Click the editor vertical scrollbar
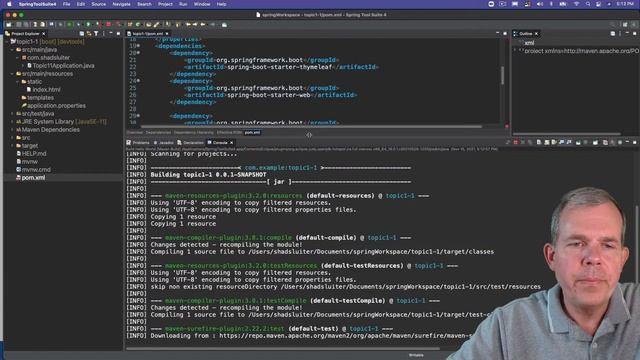 pos(502,76)
